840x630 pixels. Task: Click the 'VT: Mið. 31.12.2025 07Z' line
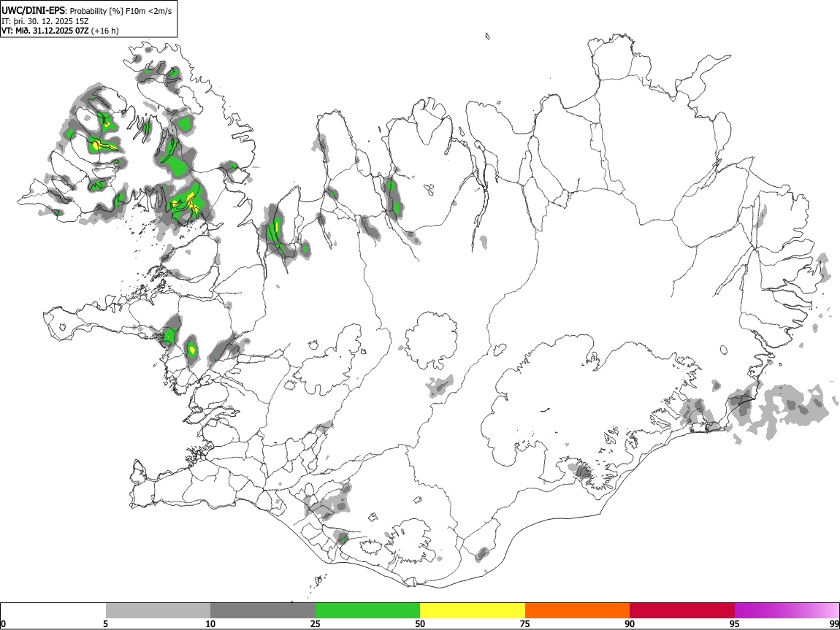pos(45,31)
